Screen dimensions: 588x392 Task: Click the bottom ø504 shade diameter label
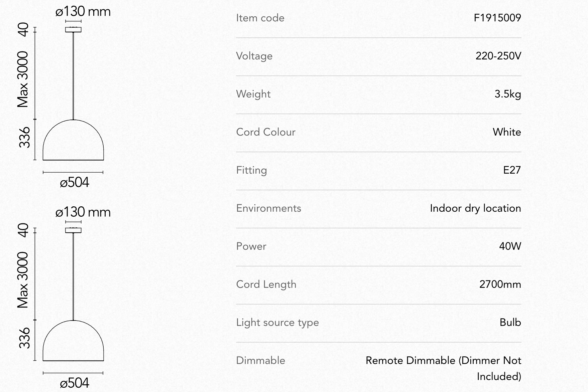click(x=75, y=383)
